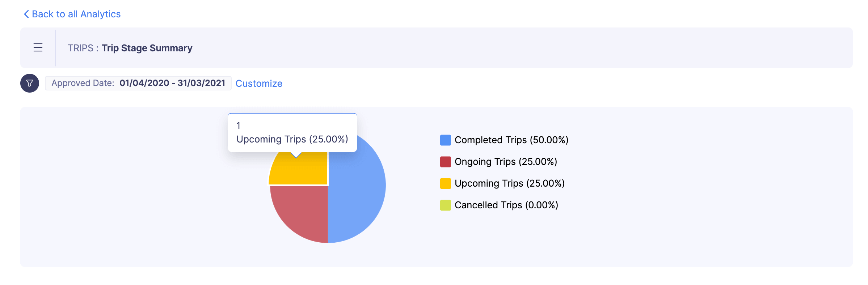The image size is (868, 285).
Task: Click the filter funnel icon
Action: 30,83
